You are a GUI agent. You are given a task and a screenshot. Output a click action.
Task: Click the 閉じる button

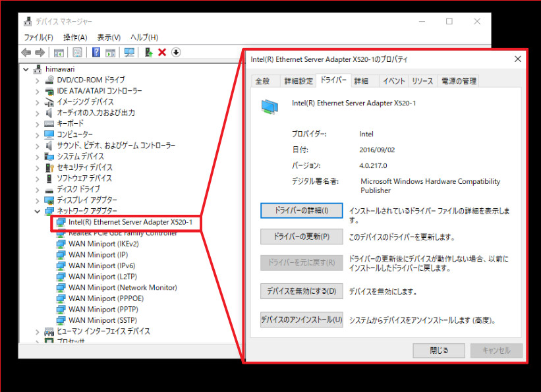pos(439,350)
